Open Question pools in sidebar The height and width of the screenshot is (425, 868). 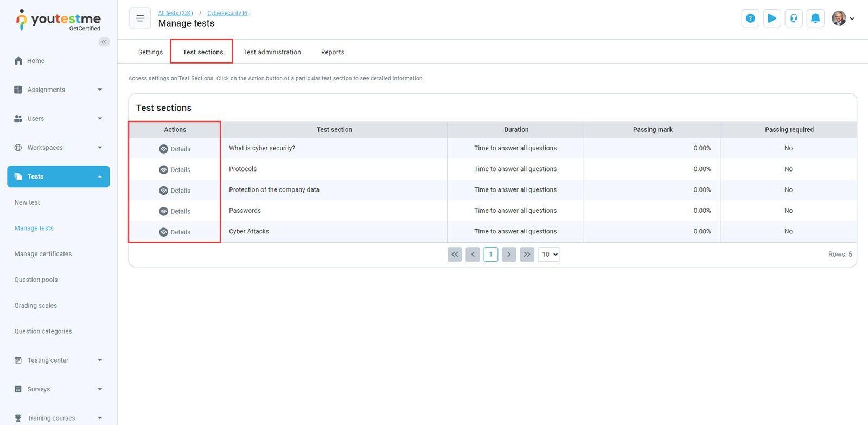pyautogui.click(x=36, y=280)
